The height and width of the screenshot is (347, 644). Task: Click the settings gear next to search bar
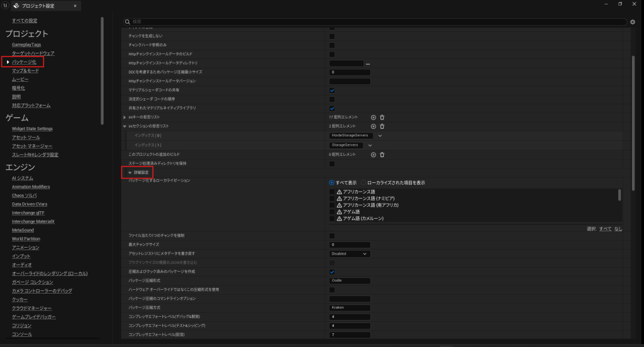click(633, 22)
